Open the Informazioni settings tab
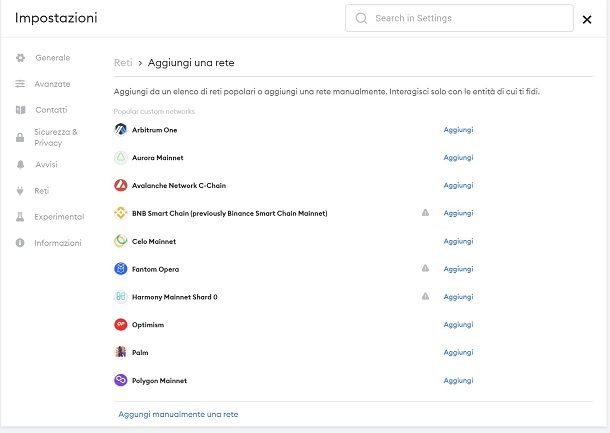The width and height of the screenshot is (610, 433). (x=58, y=243)
